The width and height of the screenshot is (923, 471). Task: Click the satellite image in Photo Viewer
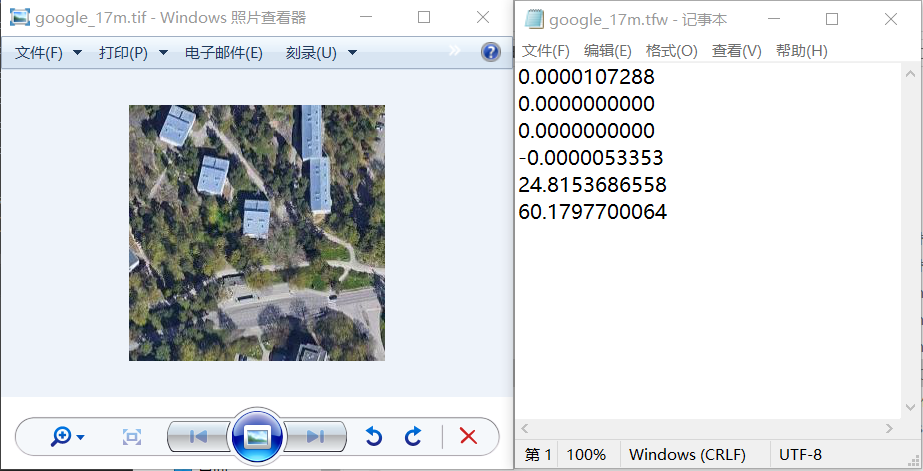257,233
